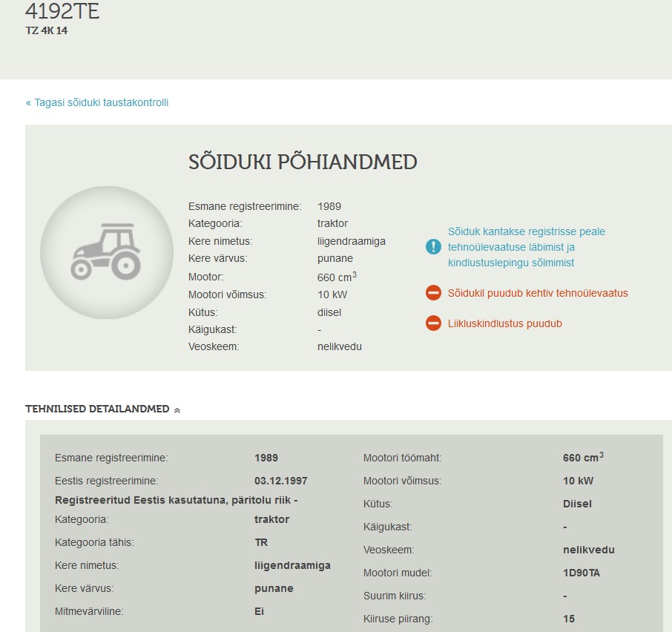Viewport: 672px width, 632px height.
Task: Click the plate number 4192TE
Action: tap(62, 12)
